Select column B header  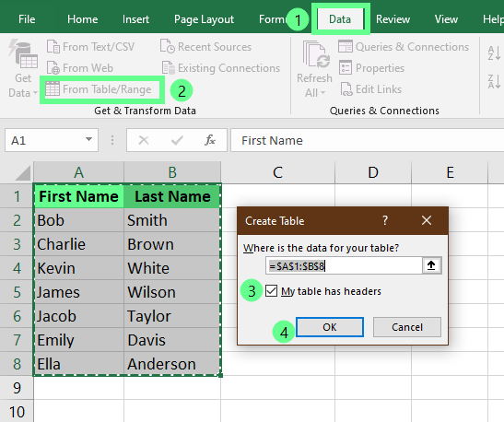(172, 172)
